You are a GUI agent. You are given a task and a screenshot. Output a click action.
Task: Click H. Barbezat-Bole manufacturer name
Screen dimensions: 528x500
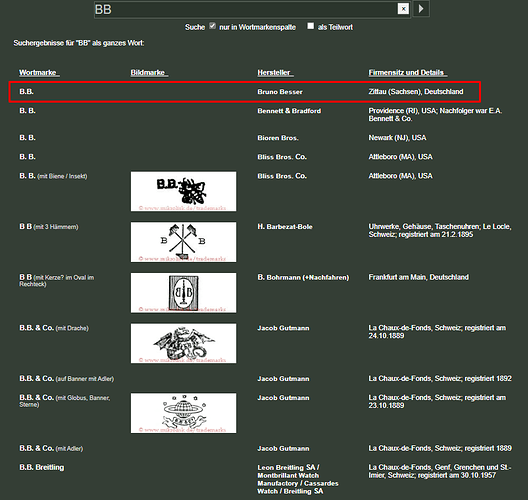[x=285, y=227]
